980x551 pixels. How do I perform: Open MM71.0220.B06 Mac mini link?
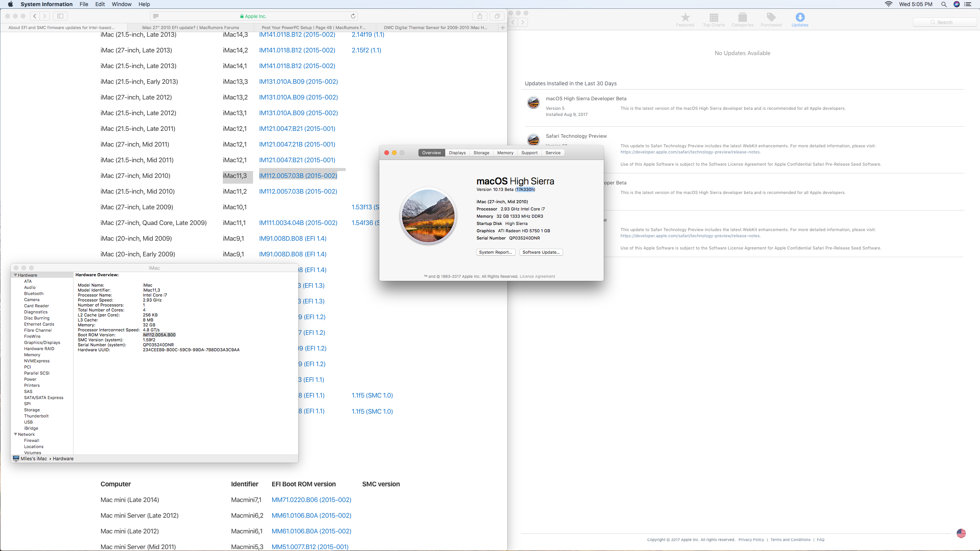[x=311, y=500]
